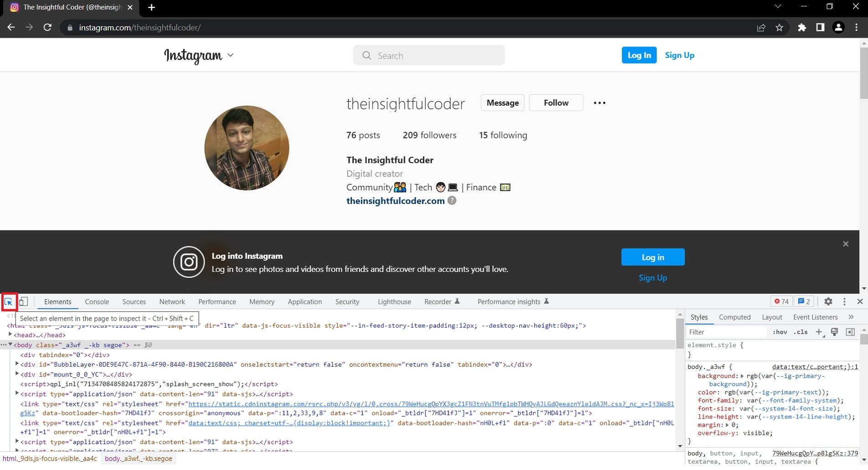868x470 pixels.
Task: Expand the mount_0_0_YC div node
Action: [17, 374]
